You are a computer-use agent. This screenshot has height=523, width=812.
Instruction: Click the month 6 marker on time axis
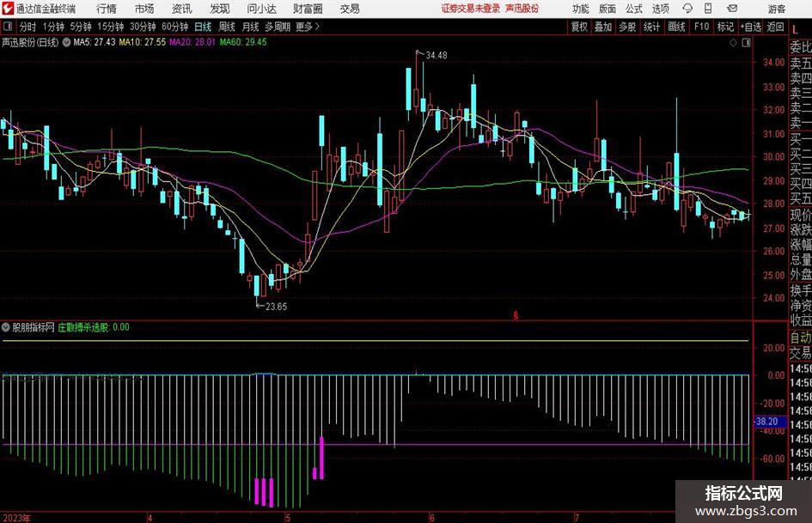(431, 518)
